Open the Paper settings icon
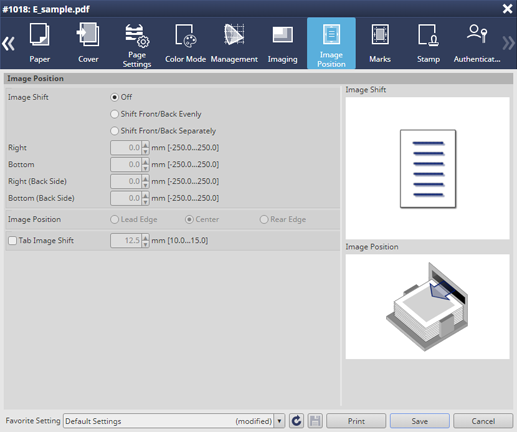Screen dimensions: 517x432 click(x=39, y=34)
